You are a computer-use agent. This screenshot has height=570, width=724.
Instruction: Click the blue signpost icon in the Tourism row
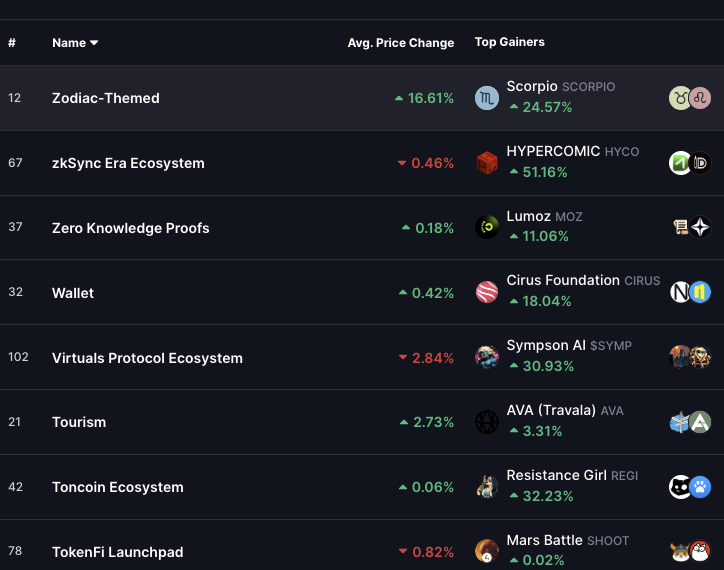pos(680,422)
